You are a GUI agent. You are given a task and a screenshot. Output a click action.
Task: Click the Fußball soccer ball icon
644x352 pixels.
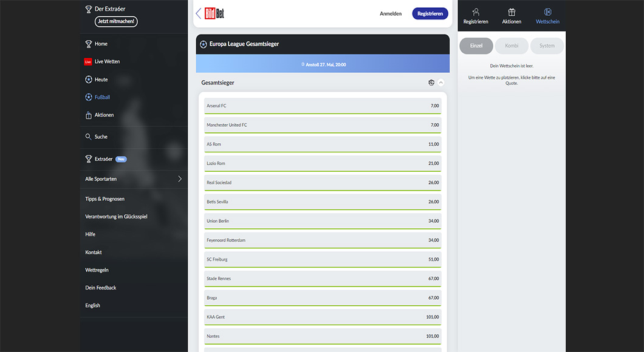coord(88,97)
